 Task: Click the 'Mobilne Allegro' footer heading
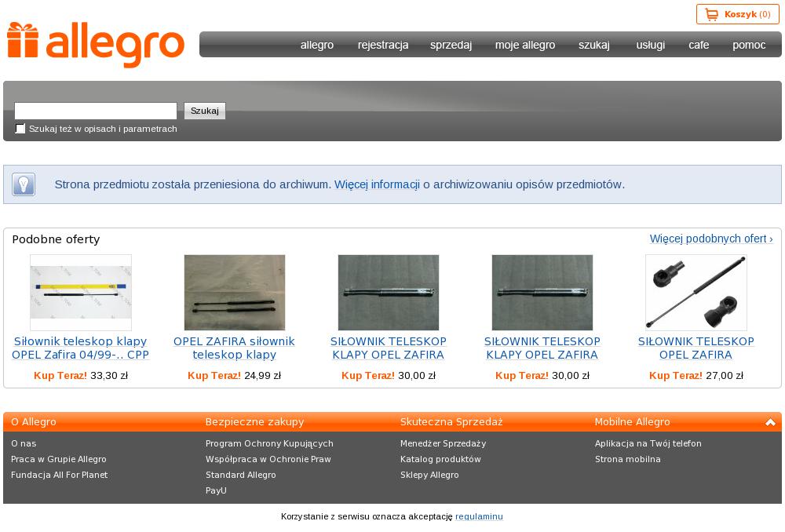[632, 422]
